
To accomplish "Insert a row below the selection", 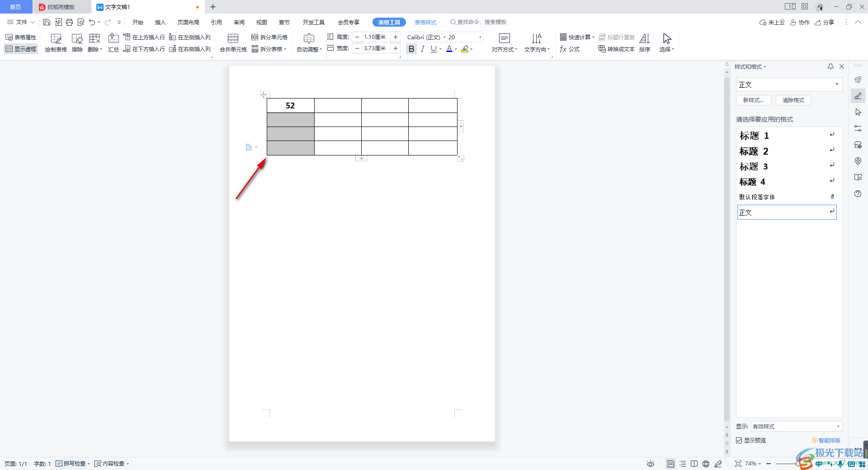I will click(144, 49).
